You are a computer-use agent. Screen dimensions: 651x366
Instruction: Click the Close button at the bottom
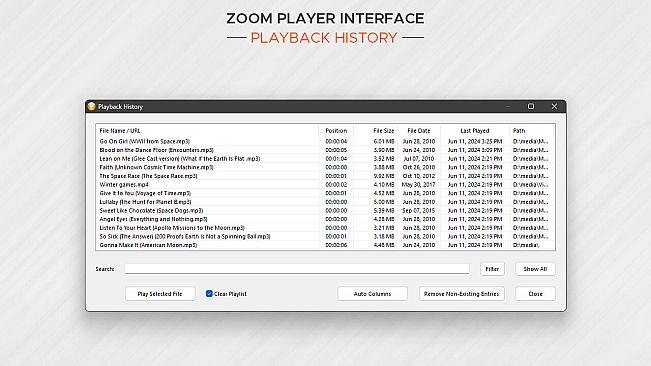coord(535,294)
